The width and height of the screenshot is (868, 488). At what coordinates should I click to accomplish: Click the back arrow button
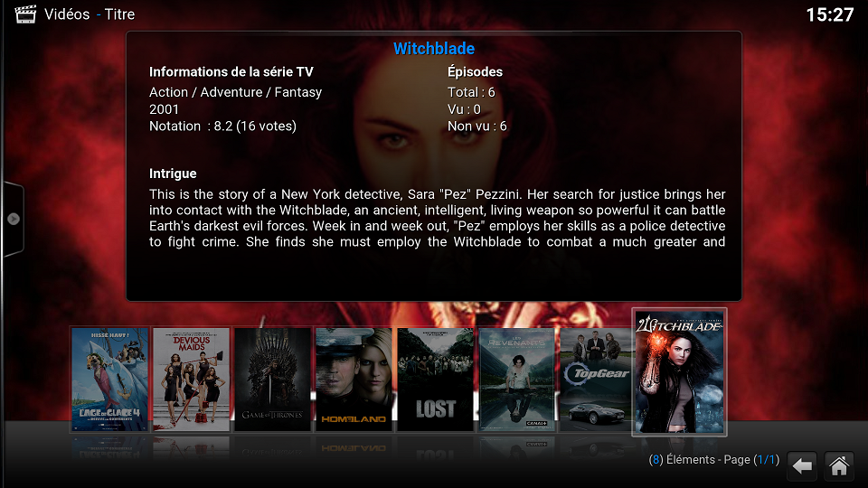802,466
